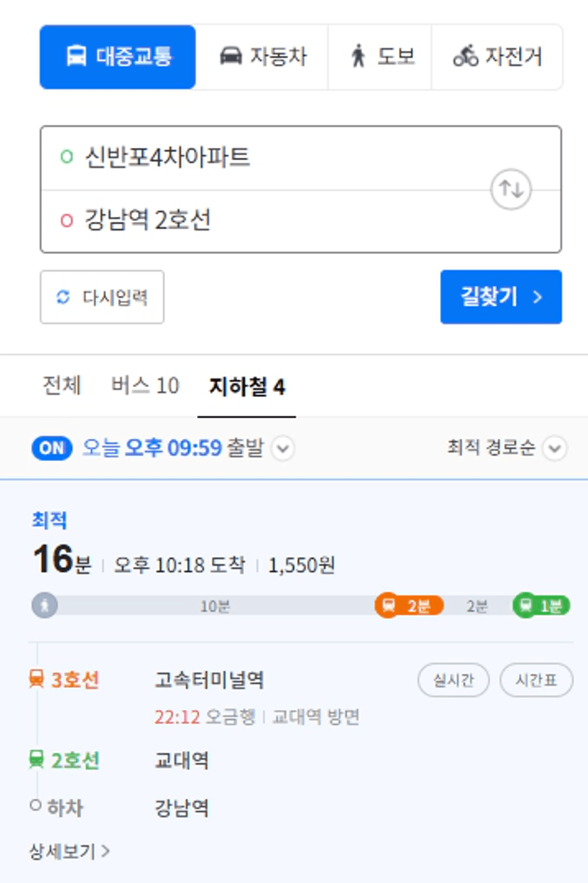Open the 최적 경로순 sort dropdown
588x883 pixels.
[x=555, y=448]
